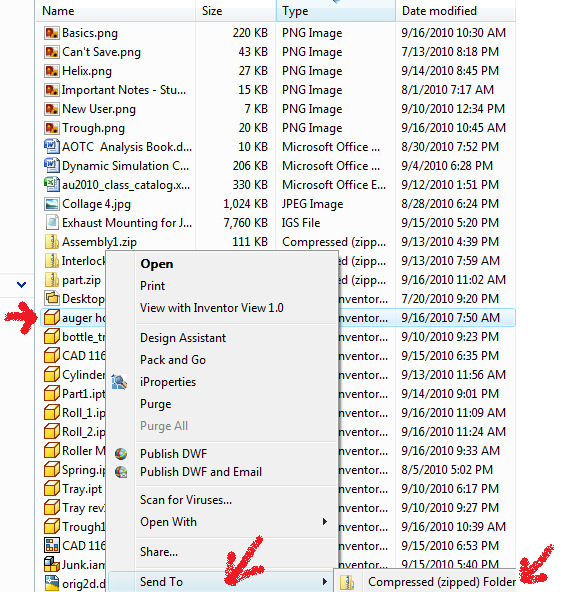Sort the list by the Date modified header

click(455, 11)
